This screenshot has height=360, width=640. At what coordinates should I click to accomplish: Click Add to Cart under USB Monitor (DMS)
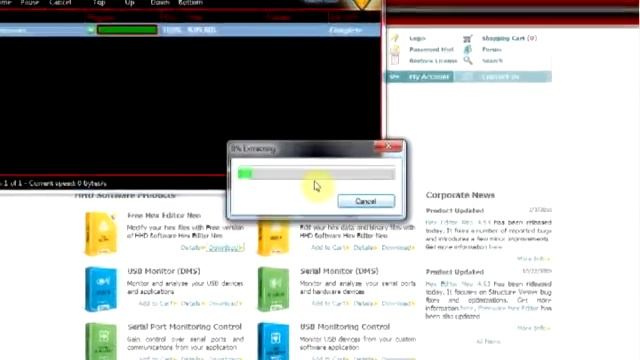pyautogui.click(x=158, y=304)
